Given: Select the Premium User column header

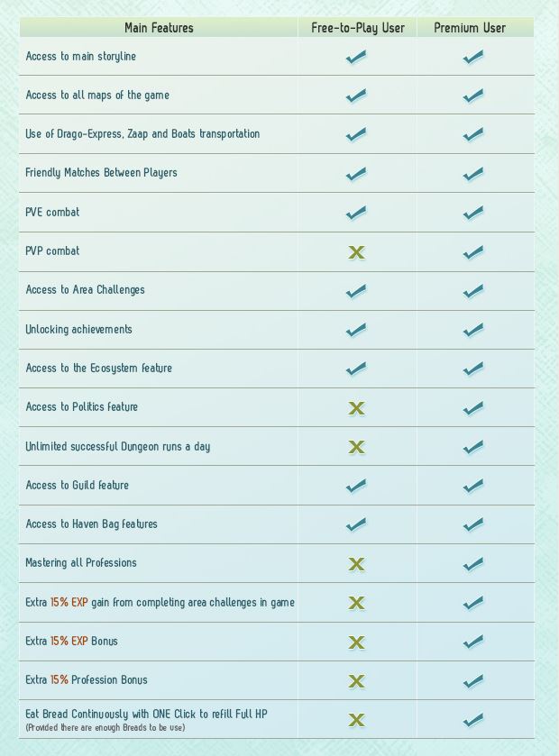Looking at the screenshot, I should pos(470,28).
